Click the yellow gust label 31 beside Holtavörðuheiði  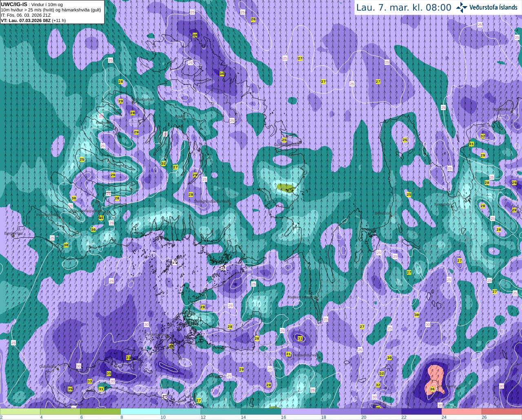288,354
